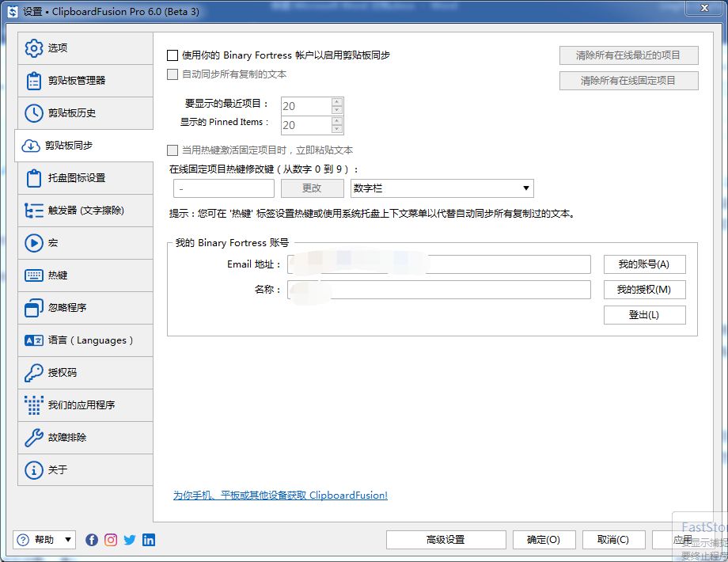This screenshot has width=728, height=562.
Task: Open the Instagram link icon
Action: click(111, 540)
